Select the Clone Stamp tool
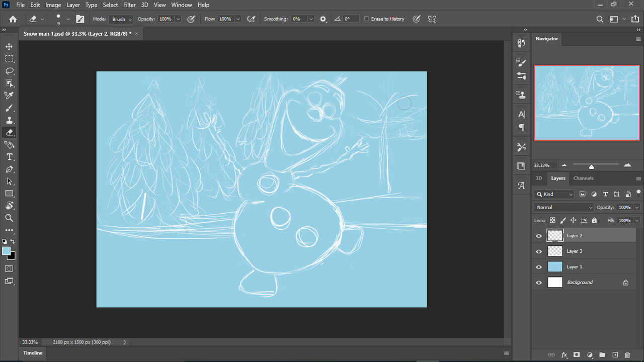This screenshot has height=362, width=644. point(9,120)
